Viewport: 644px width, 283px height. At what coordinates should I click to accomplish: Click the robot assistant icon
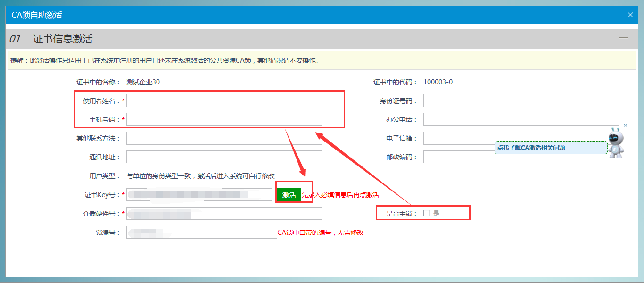[x=615, y=143]
